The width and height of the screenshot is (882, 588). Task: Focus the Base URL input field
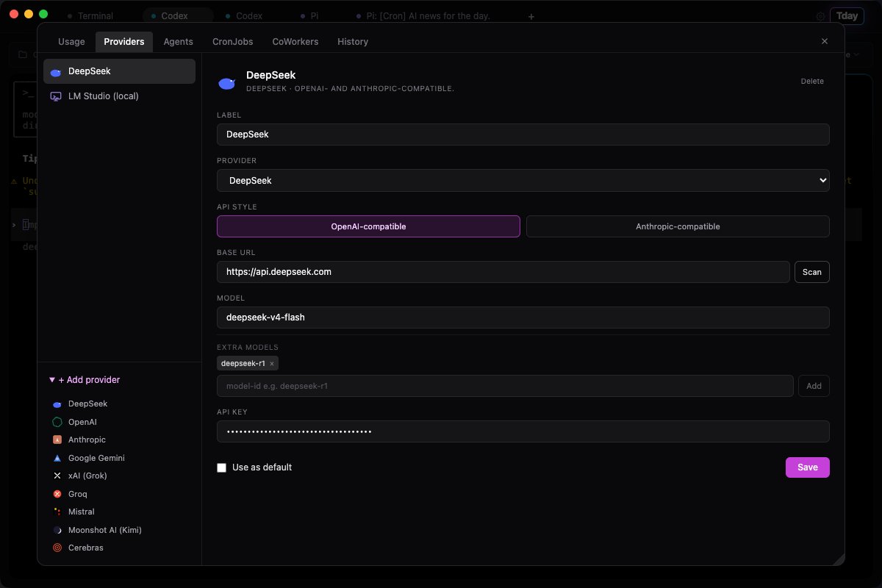click(503, 272)
